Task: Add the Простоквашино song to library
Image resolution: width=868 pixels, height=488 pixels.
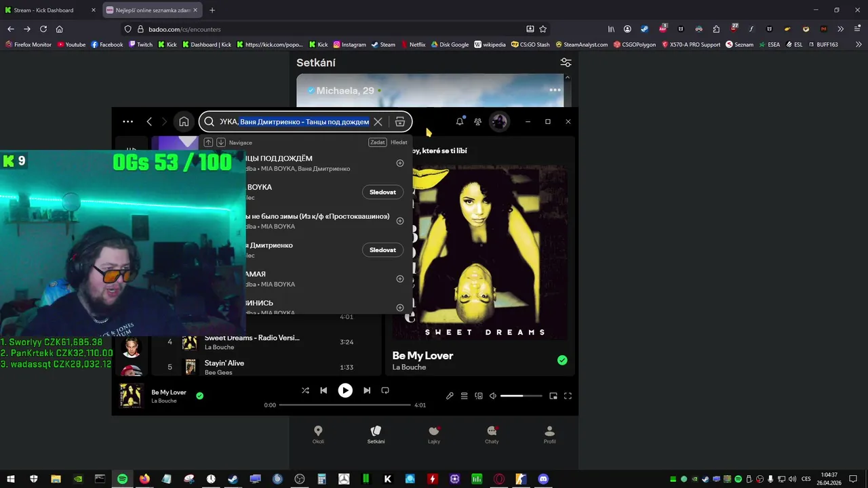Action: click(399, 221)
